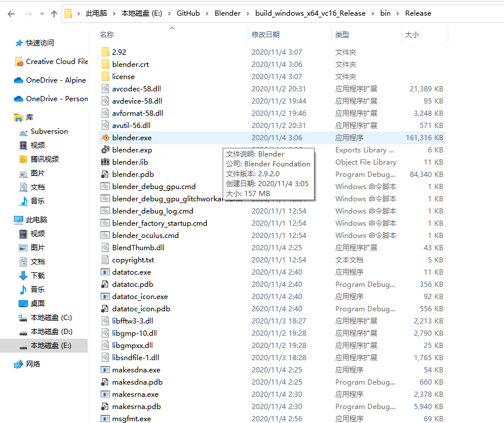Select 本地磁盘 (E:) in sidebar

(x=51, y=346)
